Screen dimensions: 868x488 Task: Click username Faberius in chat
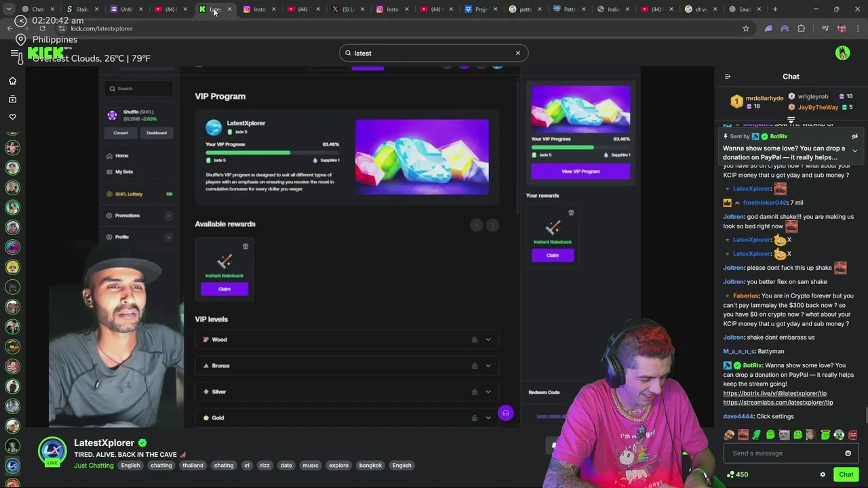pos(745,296)
